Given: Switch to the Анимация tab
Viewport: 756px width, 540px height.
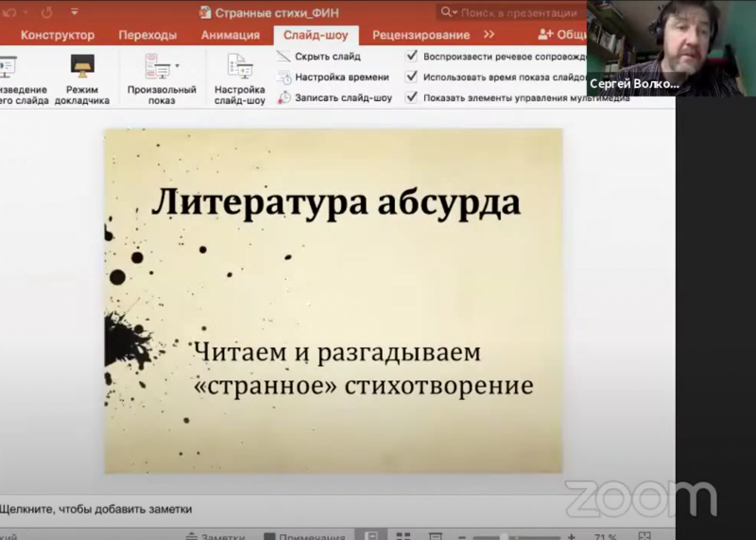Looking at the screenshot, I should tap(230, 35).
